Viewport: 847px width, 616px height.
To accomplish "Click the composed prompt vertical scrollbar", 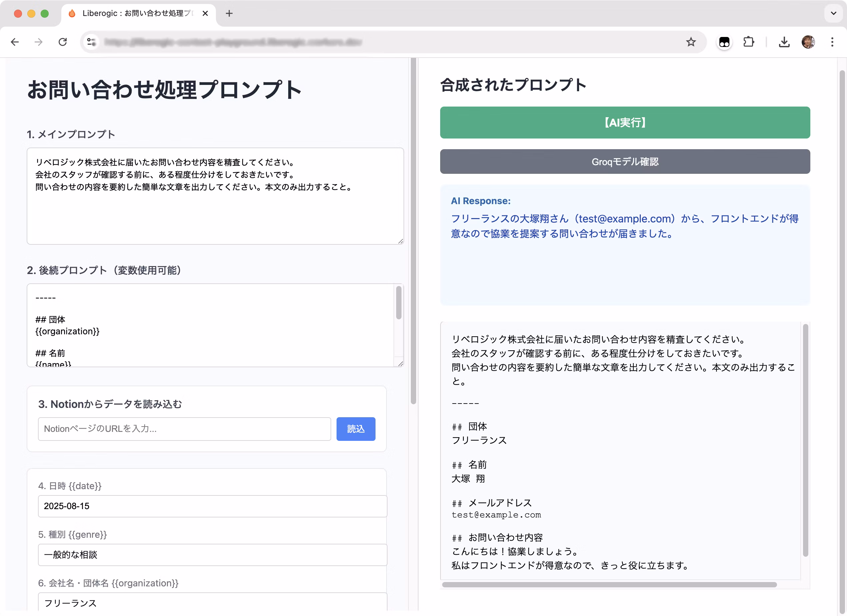I will (805, 440).
